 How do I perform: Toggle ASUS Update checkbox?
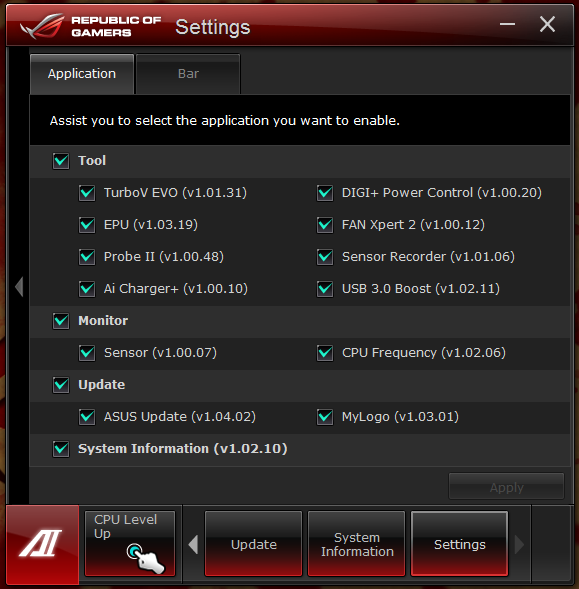point(87,417)
